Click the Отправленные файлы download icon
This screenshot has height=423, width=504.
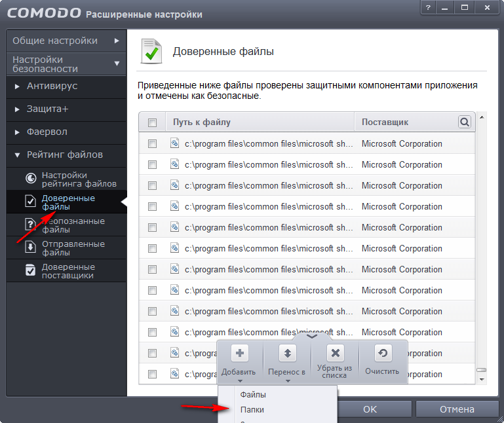[31, 247]
